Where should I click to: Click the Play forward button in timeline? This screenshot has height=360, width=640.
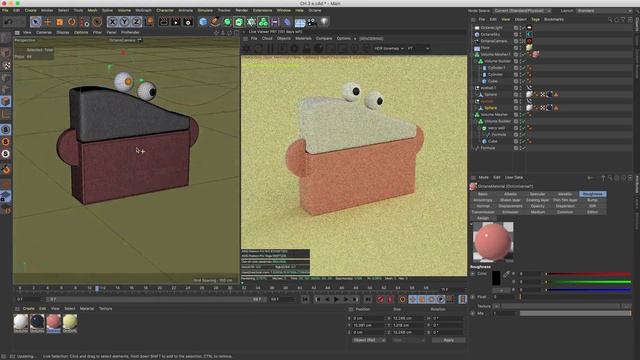tap(336, 300)
